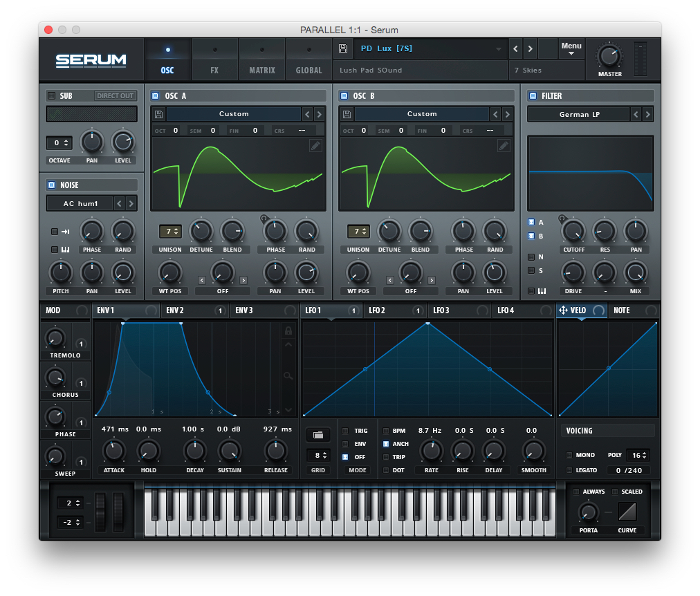Click the next arrow beside AC hum1 noise
The image size is (700, 596).
[130, 203]
